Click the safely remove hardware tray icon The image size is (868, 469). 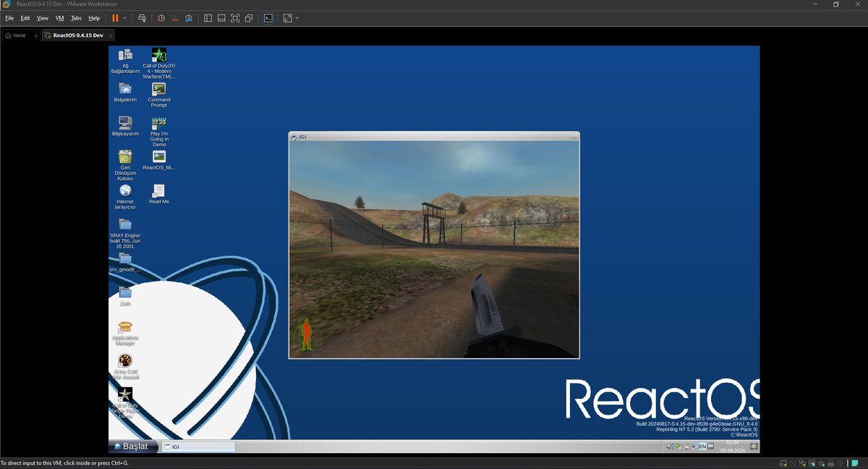(x=678, y=447)
